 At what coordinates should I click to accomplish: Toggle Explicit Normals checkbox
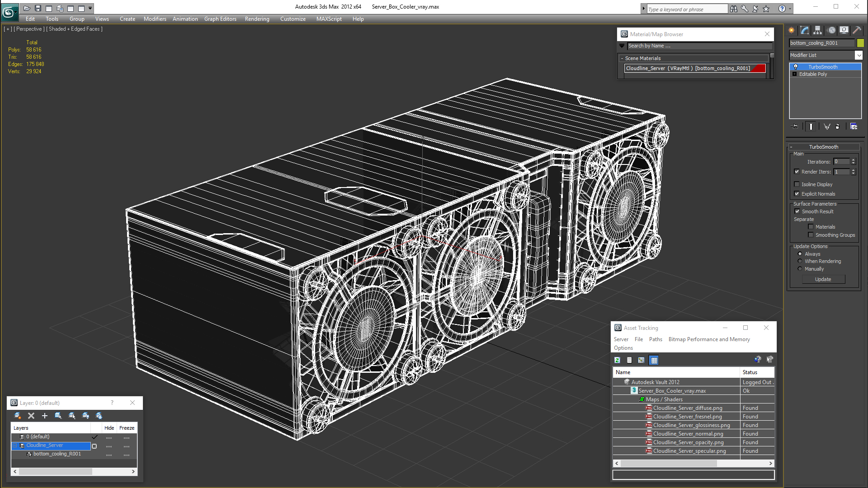pos(797,194)
